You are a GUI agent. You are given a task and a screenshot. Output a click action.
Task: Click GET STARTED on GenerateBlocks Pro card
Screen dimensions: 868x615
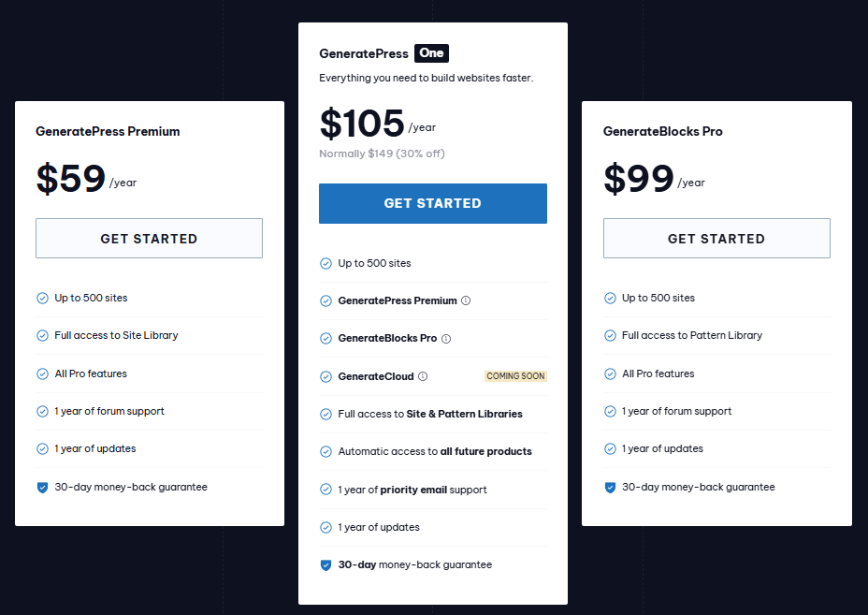point(716,238)
